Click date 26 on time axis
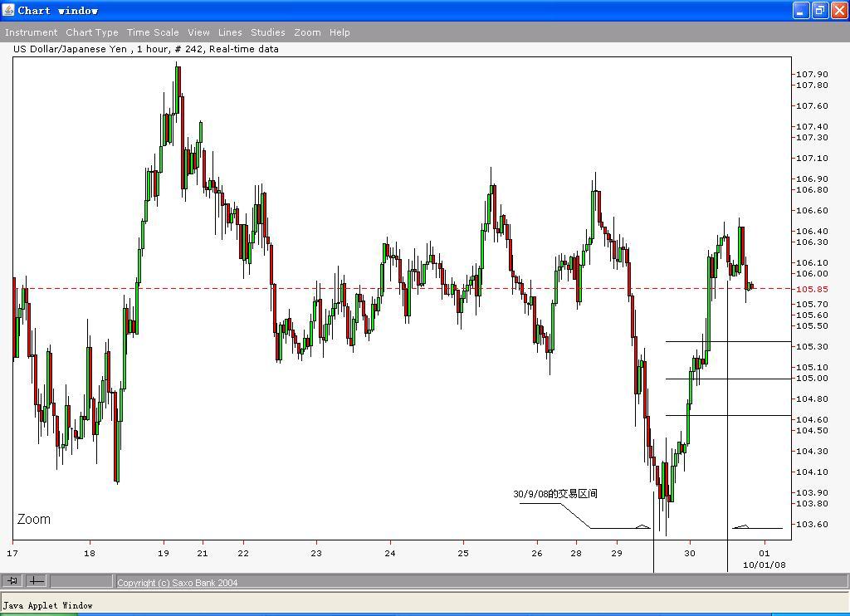This screenshot has height=616, width=850. (537, 553)
